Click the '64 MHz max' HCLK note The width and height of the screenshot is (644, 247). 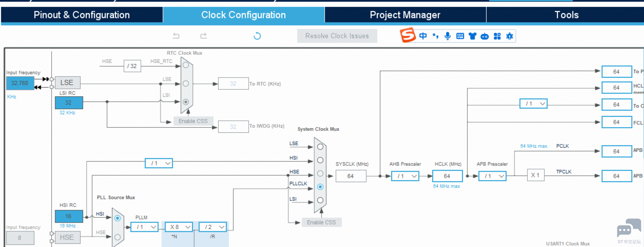coord(447,186)
